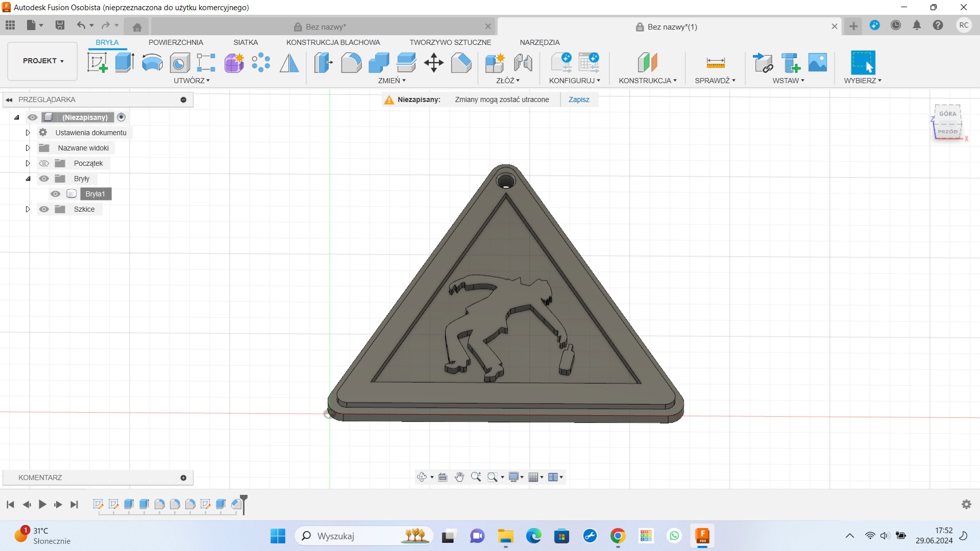Toggle visibility of Bryła1 body
This screenshot has width=980, height=551.
click(x=56, y=194)
